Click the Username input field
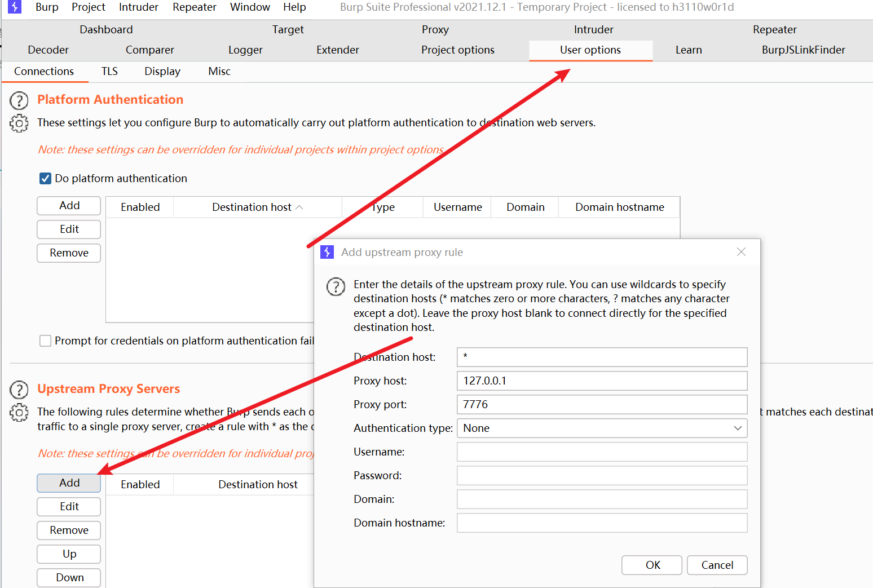This screenshot has height=588, width=873. pyautogui.click(x=602, y=452)
